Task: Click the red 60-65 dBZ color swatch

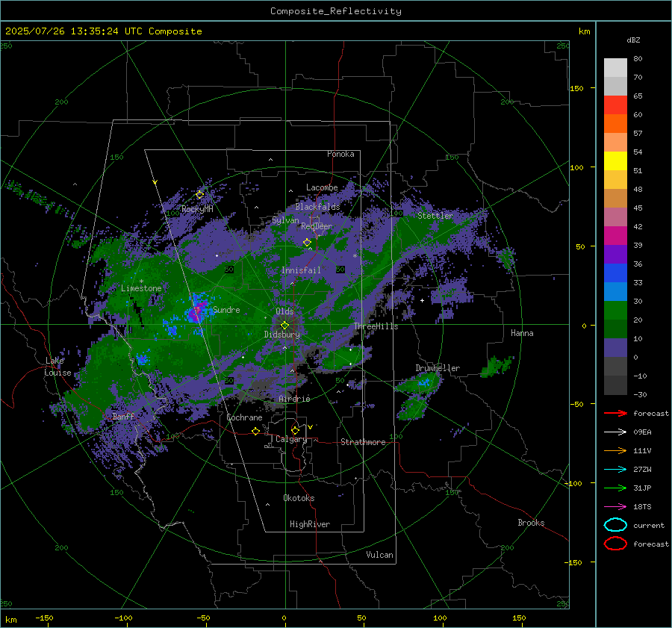Action: pyautogui.click(x=615, y=105)
